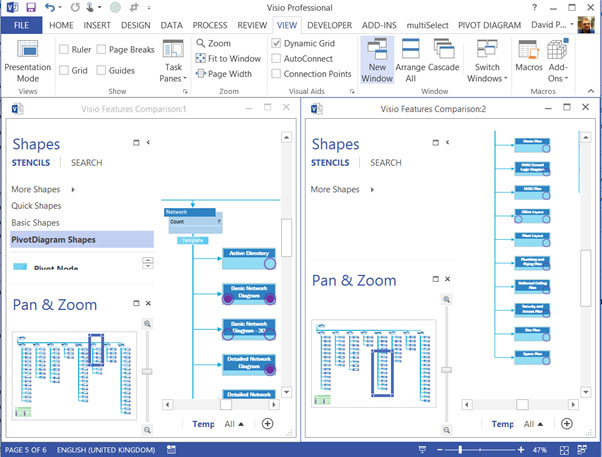The image size is (602, 457).
Task: Open Visio Help question mark
Action: pyautogui.click(x=534, y=7)
